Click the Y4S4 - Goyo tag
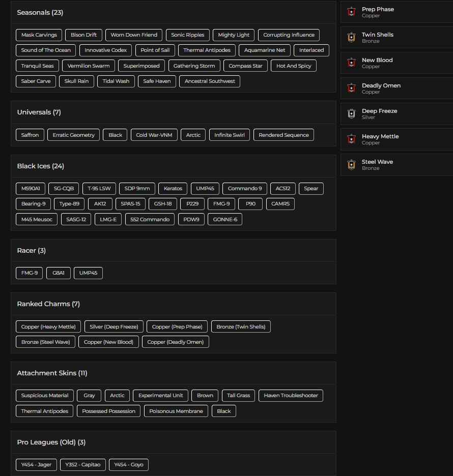Image resolution: width=453 pixels, height=476 pixels. [x=128, y=464]
